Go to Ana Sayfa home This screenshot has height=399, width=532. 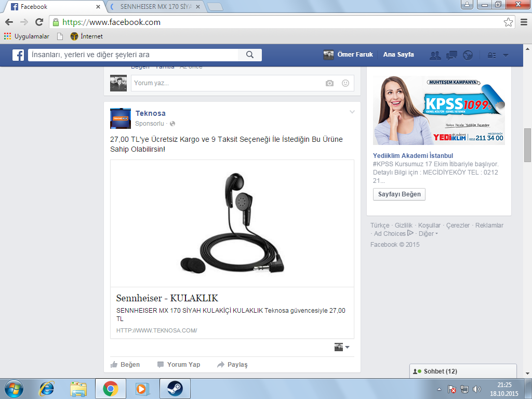tap(398, 55)
